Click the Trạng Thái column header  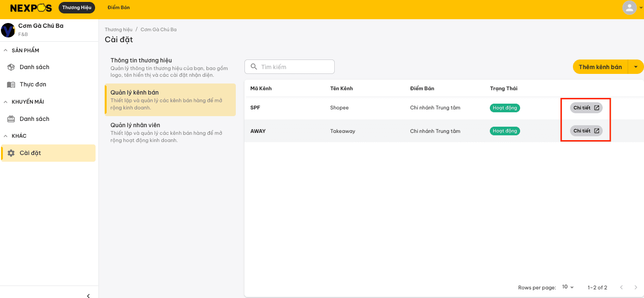(x=504, y=89)
